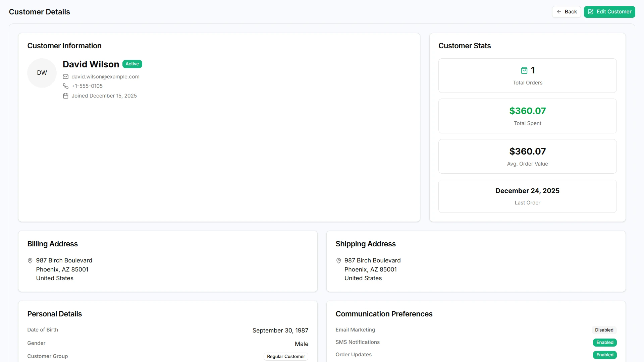Click the envelope icon beside the email
This screenshot has height=362, width=644.
(x=66, y=77)
